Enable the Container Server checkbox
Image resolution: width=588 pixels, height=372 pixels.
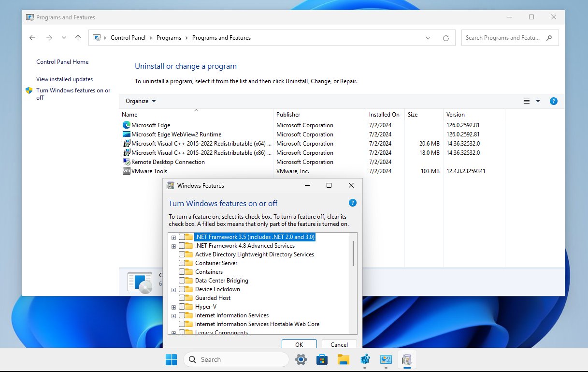[182, 263]
